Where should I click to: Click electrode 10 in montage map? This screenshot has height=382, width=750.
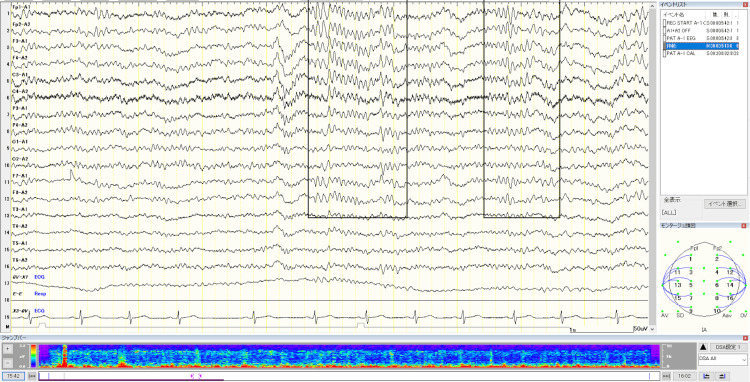[717, 311]
